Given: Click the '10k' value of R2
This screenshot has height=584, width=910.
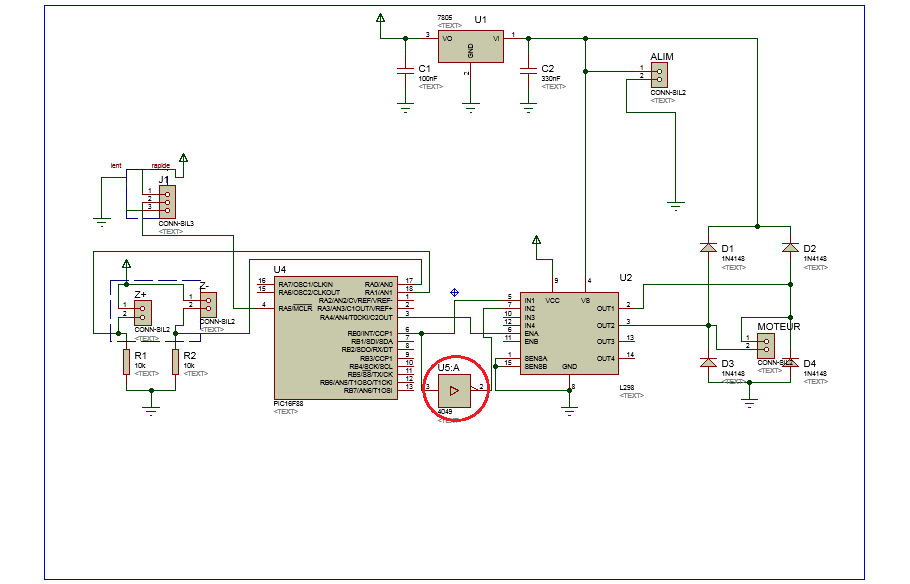Looking at the screenshot, I should (x=189, y=366).
